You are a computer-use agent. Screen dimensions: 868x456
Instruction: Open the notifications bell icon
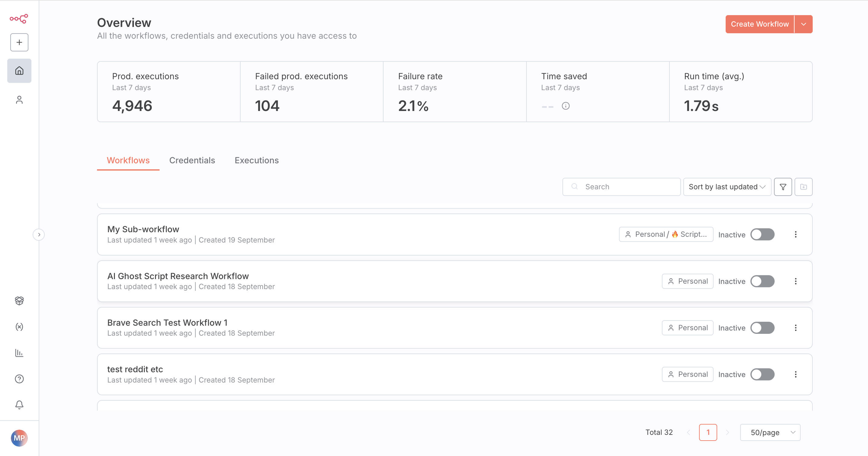click(x=19, y=404)
